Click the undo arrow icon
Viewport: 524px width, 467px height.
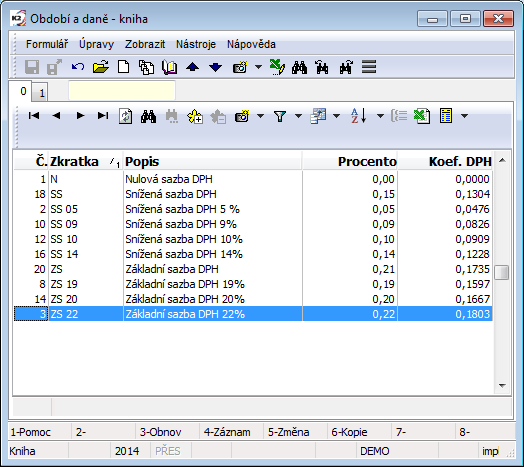point(78,67)
